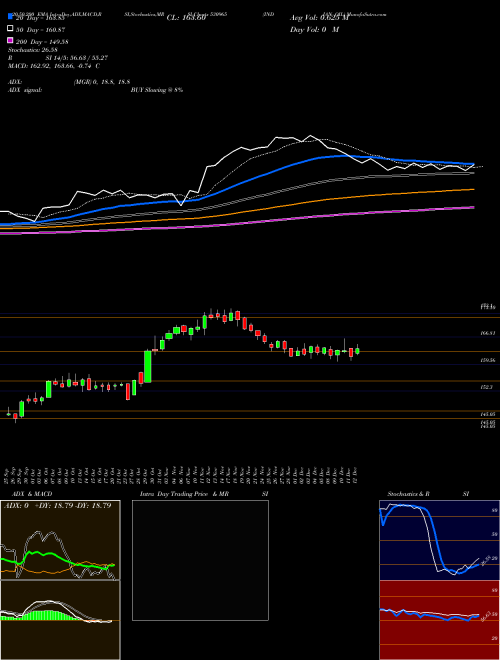The width and height of the screenshot is (500, 660).
Task: Select the "20 Day = 163.83" legend text
Action: (x=40, y=18)
